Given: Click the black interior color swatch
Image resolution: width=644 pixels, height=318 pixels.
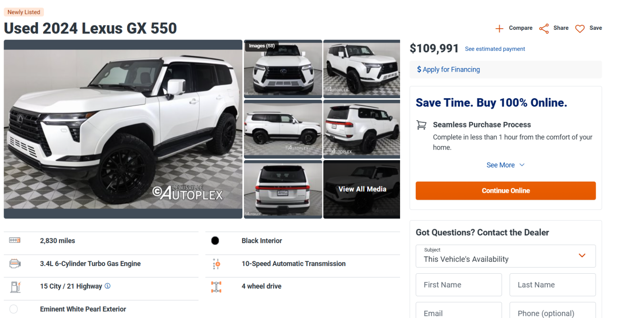Looking at the screenshot, I should (x=215, y=241).
